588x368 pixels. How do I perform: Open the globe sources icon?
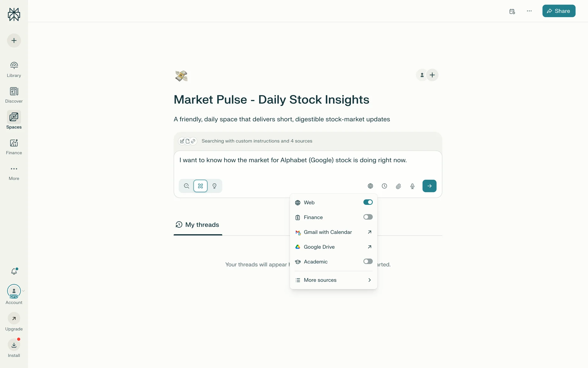[370, 186]
